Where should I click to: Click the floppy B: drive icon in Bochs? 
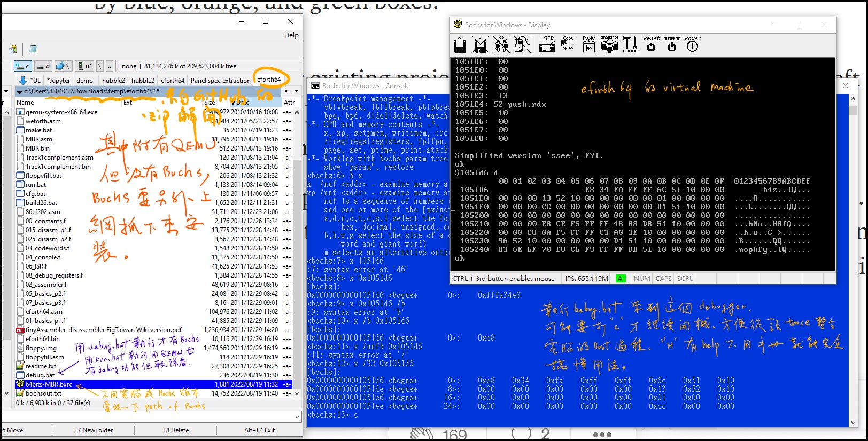click(480, 45)
